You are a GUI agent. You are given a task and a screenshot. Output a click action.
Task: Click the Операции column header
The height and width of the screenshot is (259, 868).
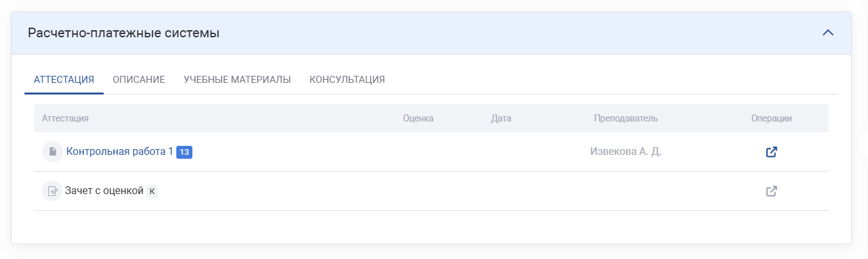tap(771, 118)
